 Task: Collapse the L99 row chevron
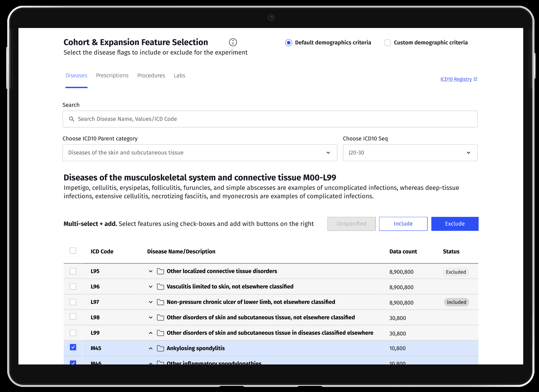151,333
